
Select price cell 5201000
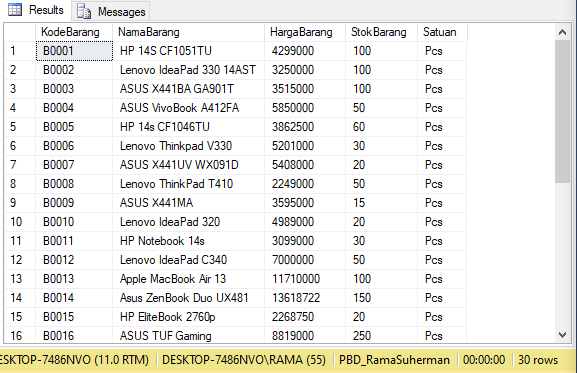(305, 146)
